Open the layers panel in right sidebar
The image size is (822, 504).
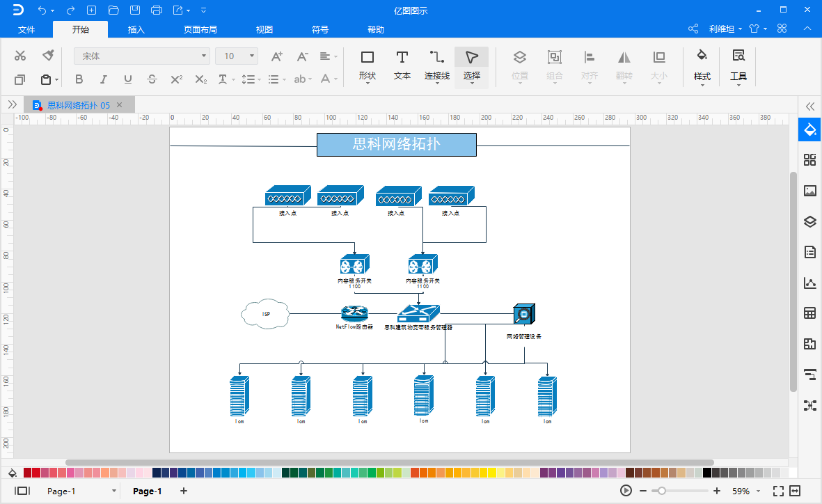(810, 222)
